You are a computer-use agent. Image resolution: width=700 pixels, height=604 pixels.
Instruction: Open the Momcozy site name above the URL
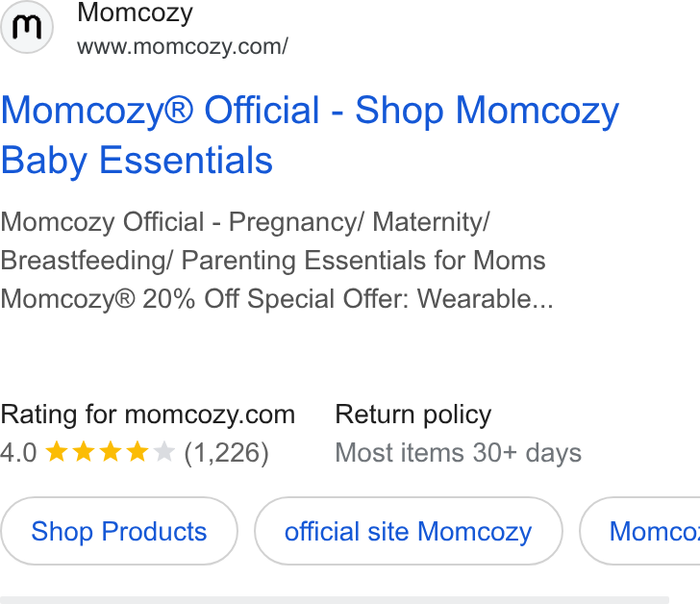135,13
